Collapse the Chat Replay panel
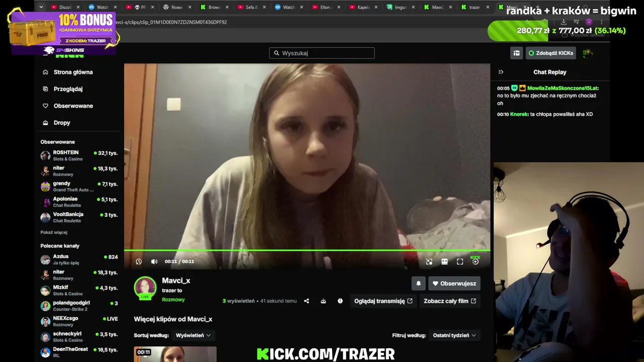Image resolution: width=644 pixels, height=362 pixels. pyautogui.click(x=501, y=72)
